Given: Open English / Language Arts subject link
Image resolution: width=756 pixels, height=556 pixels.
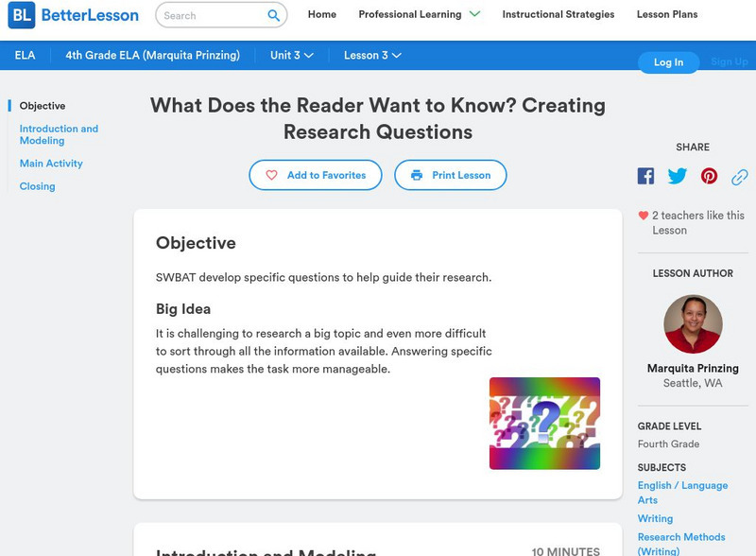Looking at the screenshot, I should [x=682, y=493].
